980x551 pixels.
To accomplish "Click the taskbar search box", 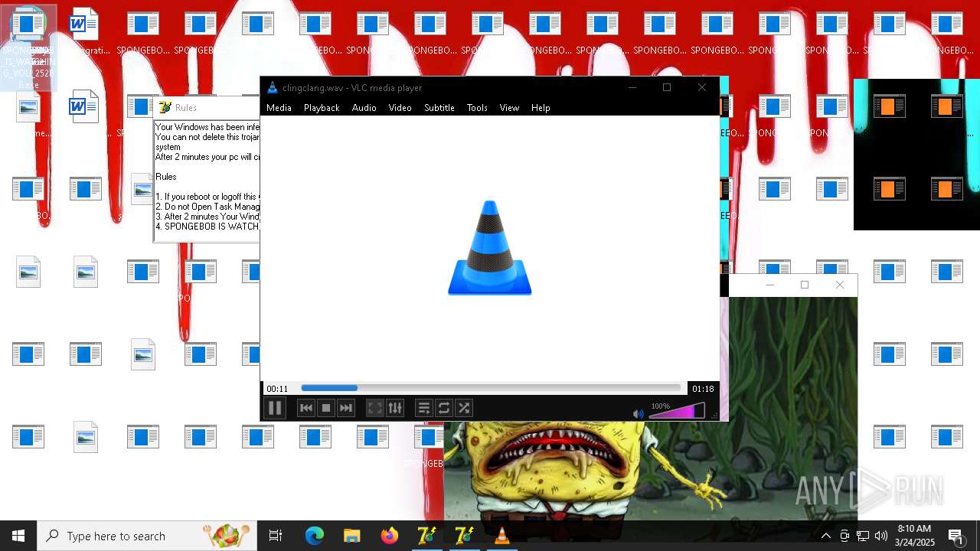I will 147,536.
